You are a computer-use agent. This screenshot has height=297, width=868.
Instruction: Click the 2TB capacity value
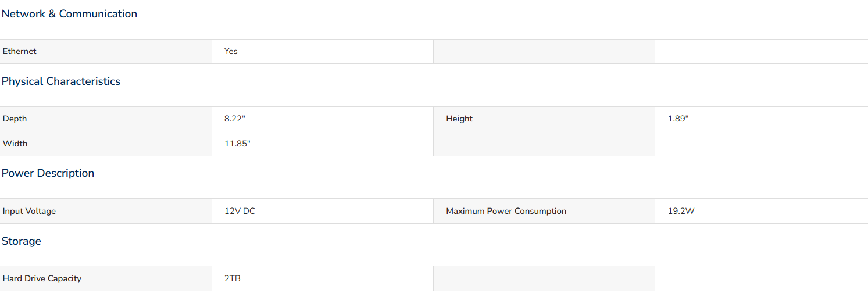[233, 278]
